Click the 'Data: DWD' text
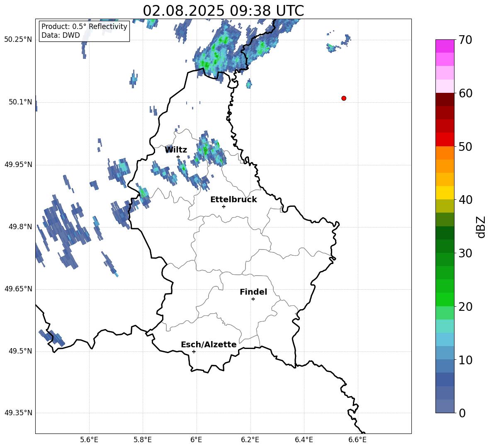Screen dimensions: 491x448 [x=61, y=35]
